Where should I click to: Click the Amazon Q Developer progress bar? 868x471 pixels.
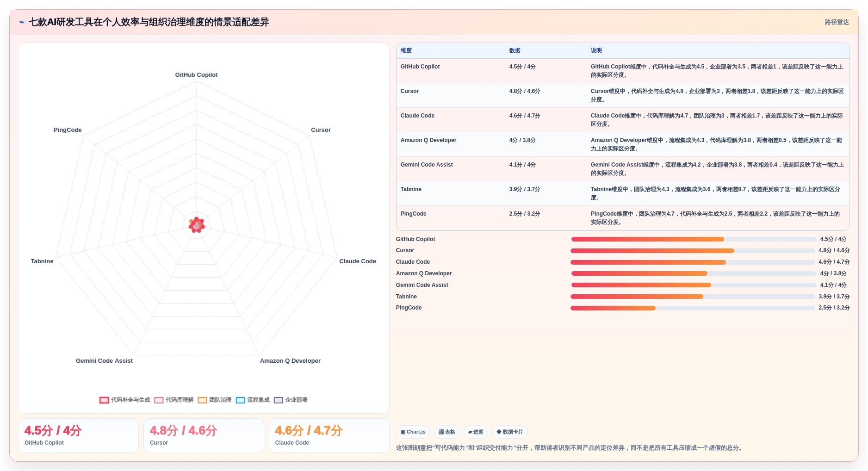point(694,273)
